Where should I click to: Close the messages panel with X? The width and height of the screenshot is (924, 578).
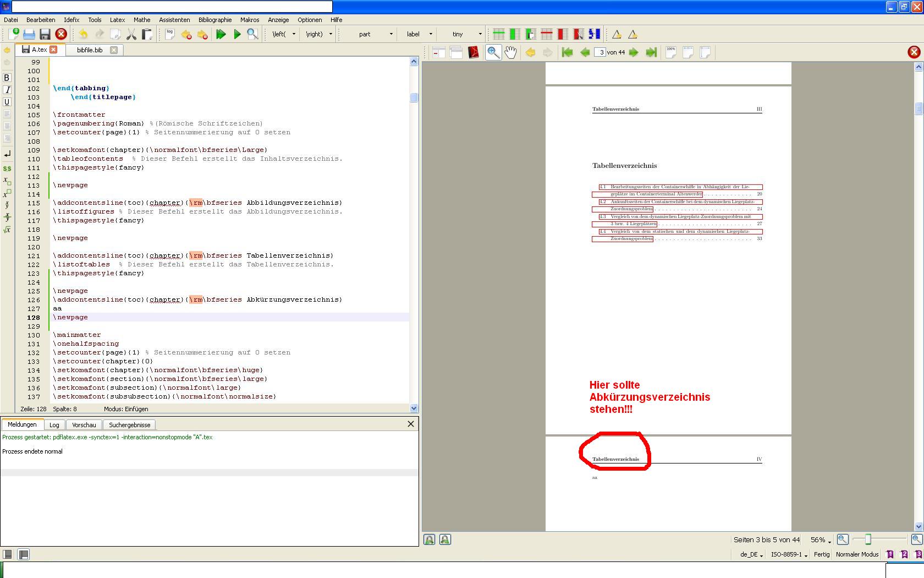(411, 424)
